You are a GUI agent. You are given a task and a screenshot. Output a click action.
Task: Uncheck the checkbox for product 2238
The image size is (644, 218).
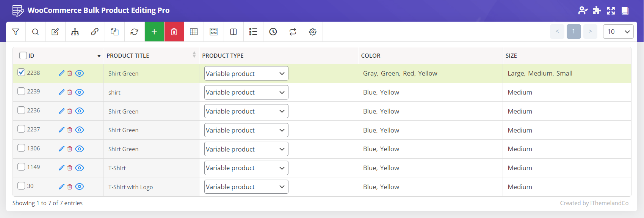(x=22, y=72)
